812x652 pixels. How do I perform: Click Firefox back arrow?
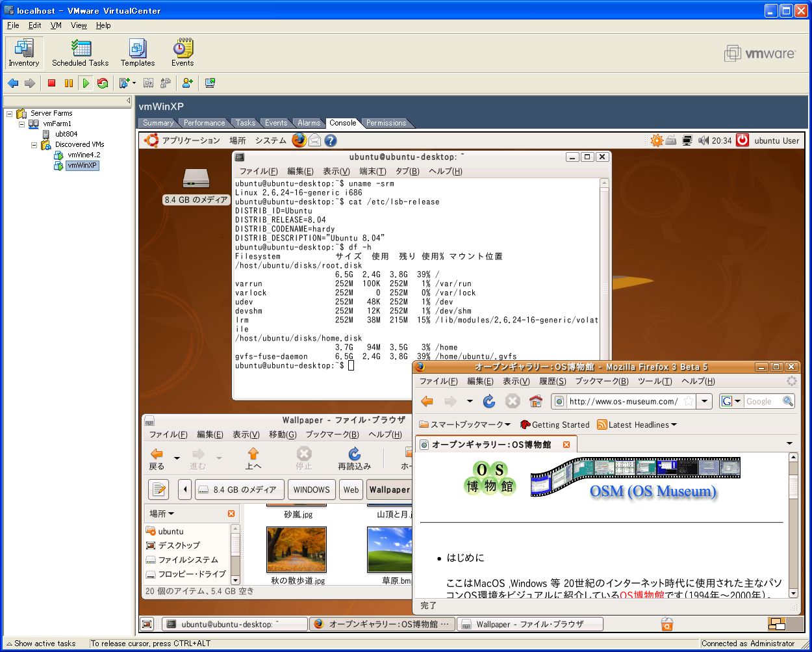[427, 401]
